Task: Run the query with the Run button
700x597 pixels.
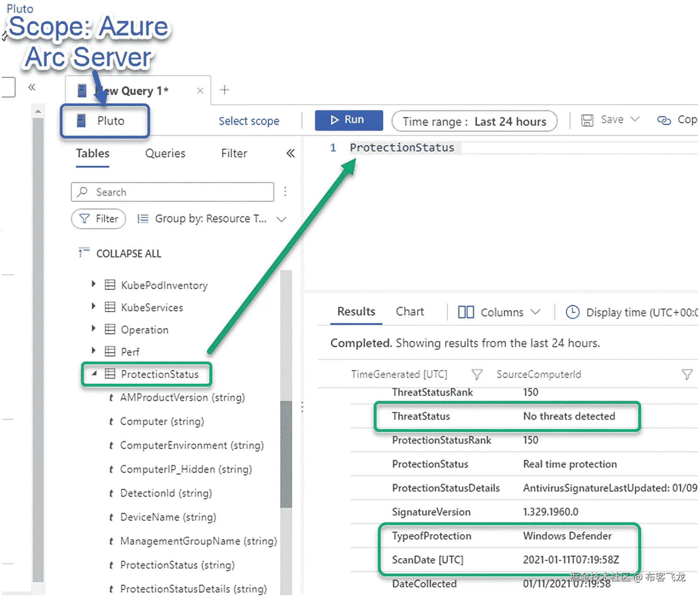Action: click(x=349, y=120)
